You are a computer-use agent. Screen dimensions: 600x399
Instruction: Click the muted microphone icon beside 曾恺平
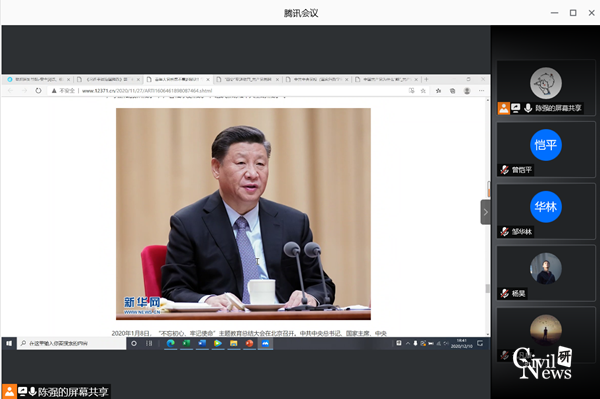[x=505, y=169]
